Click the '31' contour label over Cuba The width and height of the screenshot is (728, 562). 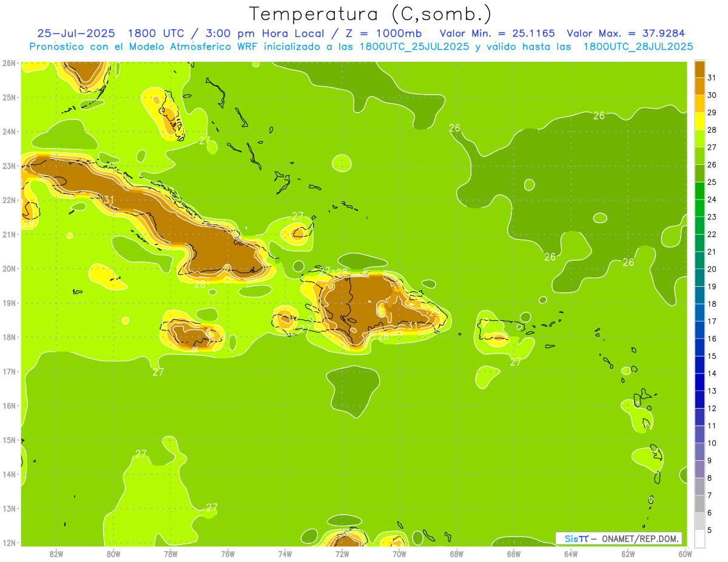click(109, 200)
